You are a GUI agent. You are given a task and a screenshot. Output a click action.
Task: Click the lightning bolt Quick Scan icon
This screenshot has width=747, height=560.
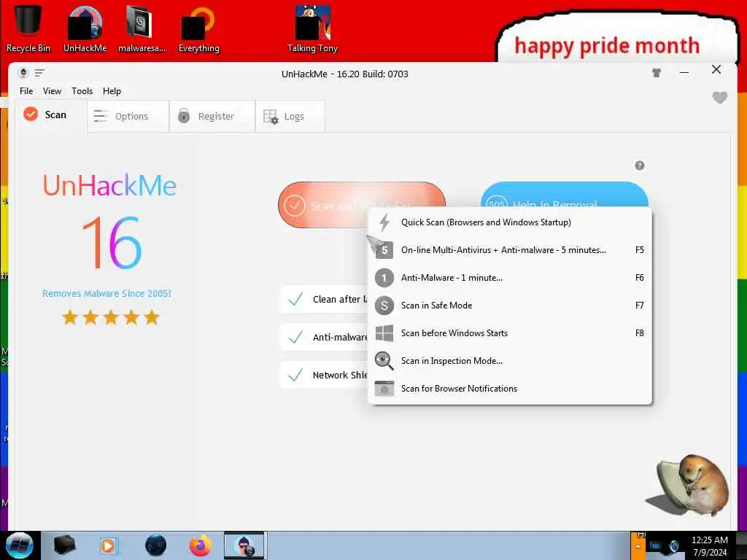384,222
